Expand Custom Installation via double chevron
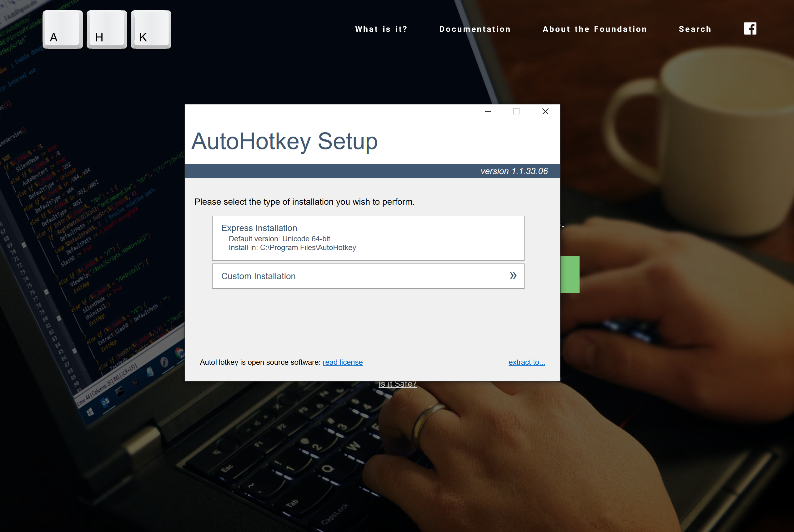 click(x=513, y=276)
